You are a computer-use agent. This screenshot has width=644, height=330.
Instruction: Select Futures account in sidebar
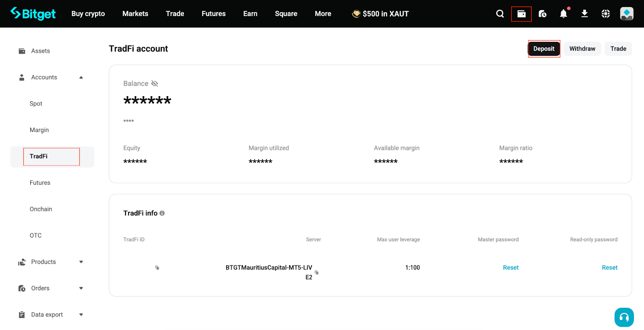point(40,183)
